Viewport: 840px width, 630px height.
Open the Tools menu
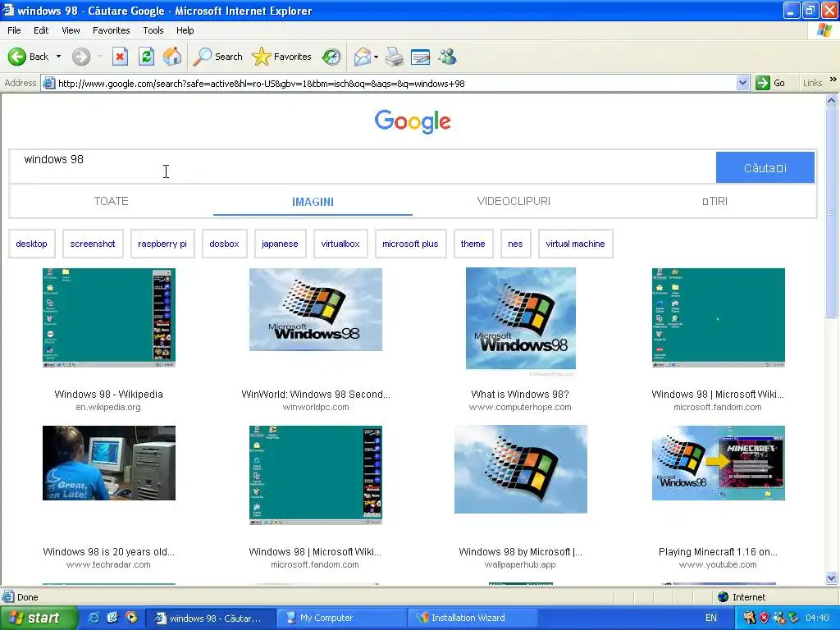(153, 30)
